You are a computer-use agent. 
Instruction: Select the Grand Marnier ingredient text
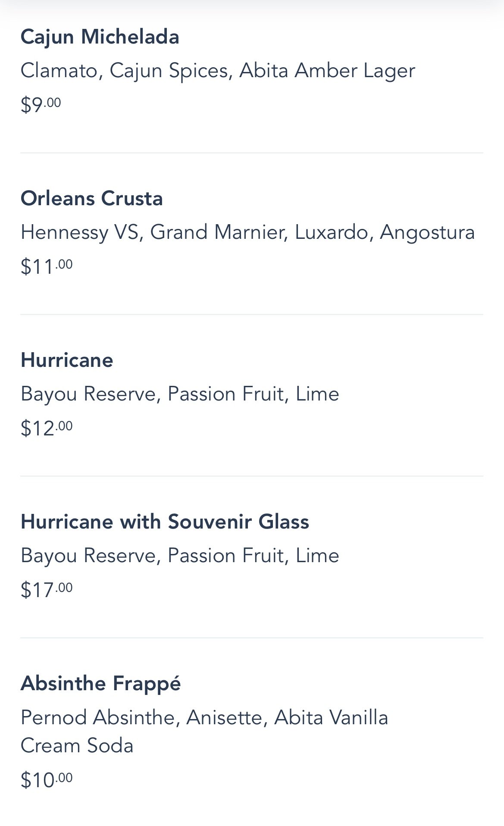pyautogui.click(x=218, y=232)
